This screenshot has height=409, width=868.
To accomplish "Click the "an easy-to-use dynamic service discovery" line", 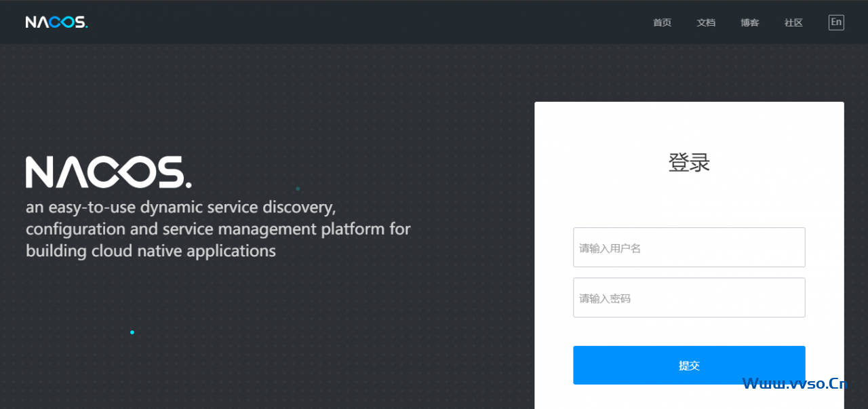I will tap(180, 206).
